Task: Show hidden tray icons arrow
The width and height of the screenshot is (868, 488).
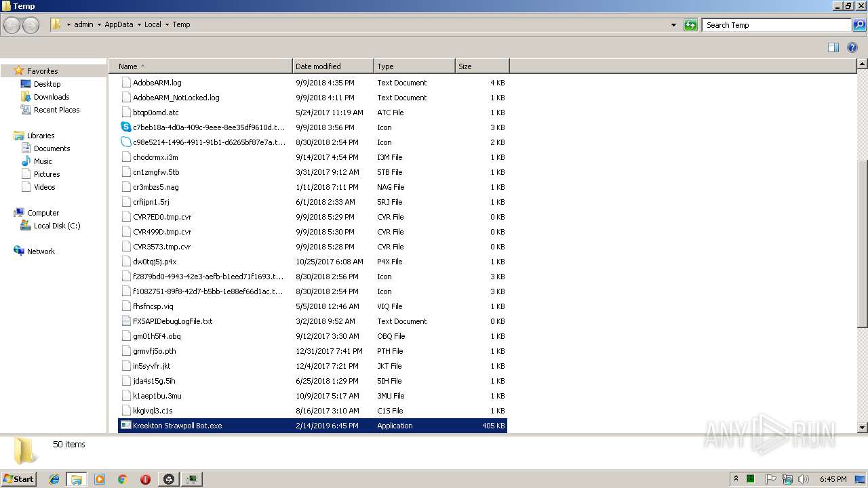Action: tap(736, 479)
